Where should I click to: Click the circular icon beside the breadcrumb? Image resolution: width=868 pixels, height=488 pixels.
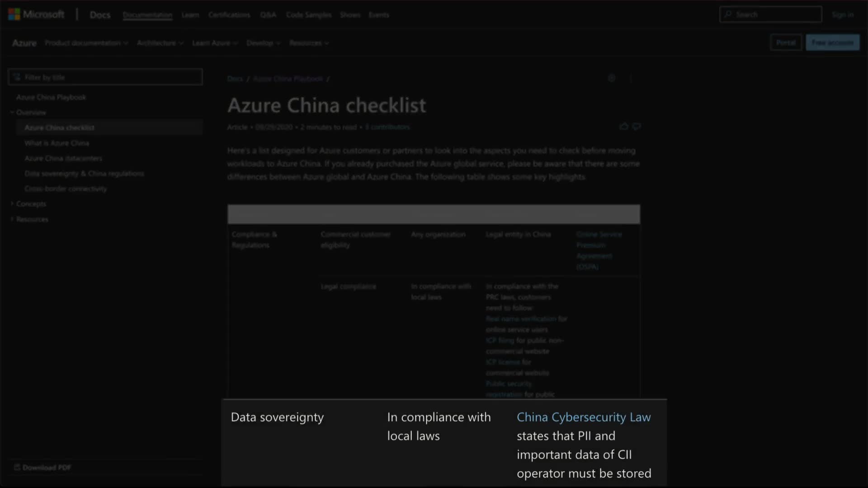click(x=611, y=78)
